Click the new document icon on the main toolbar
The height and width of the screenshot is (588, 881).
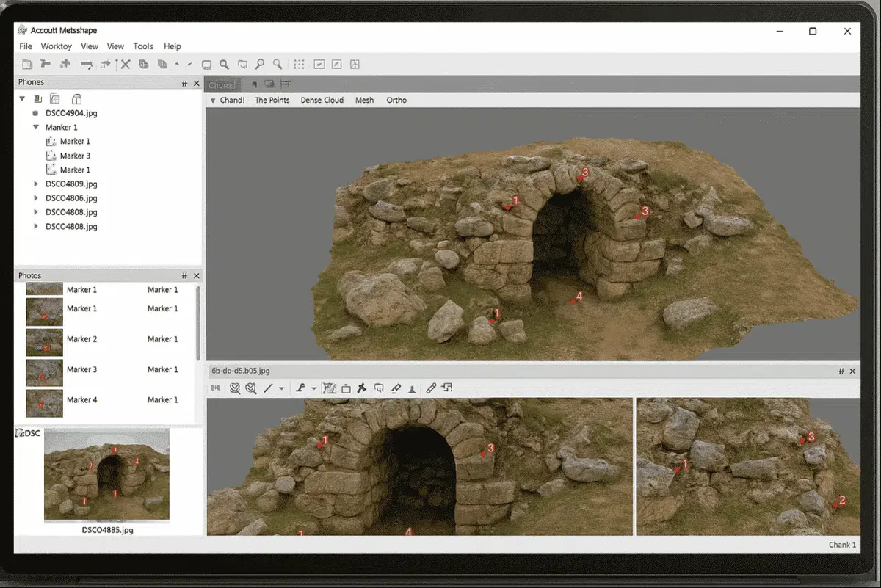pyautogui.click(x=27, y=64)
